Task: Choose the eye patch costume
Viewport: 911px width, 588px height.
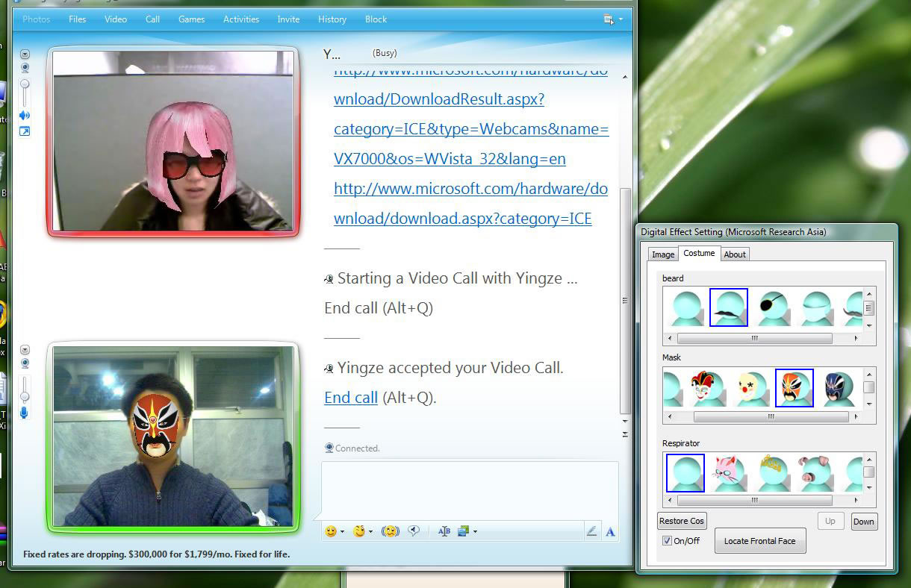Action: point(773,307)
